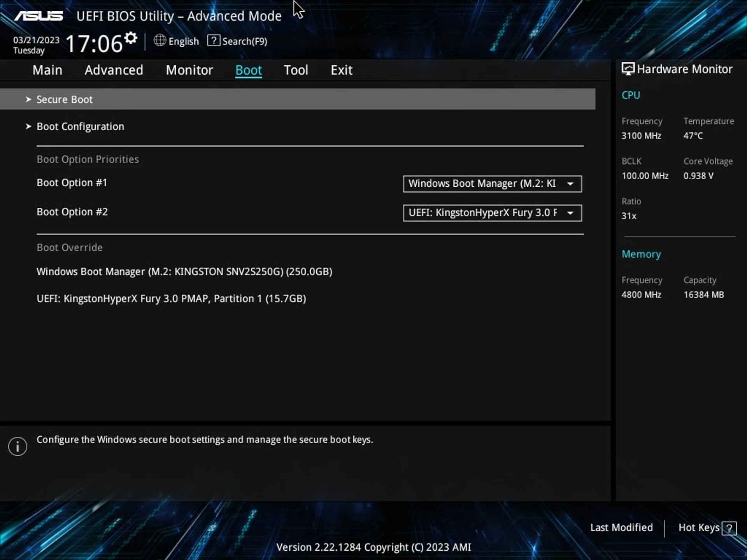This screenshot has width=747, height=560.
Task: Click the secure boot help description
Action: tap(205, 440)
